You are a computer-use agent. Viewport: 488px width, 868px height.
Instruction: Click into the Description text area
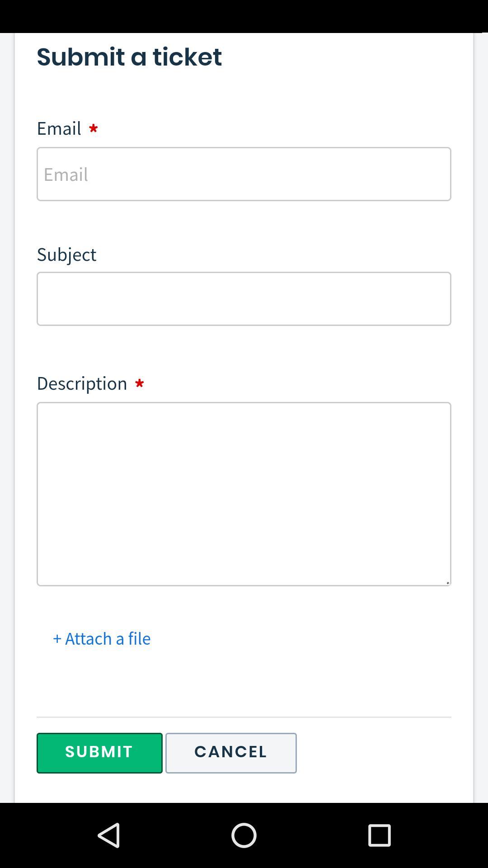tap(244, 494)
